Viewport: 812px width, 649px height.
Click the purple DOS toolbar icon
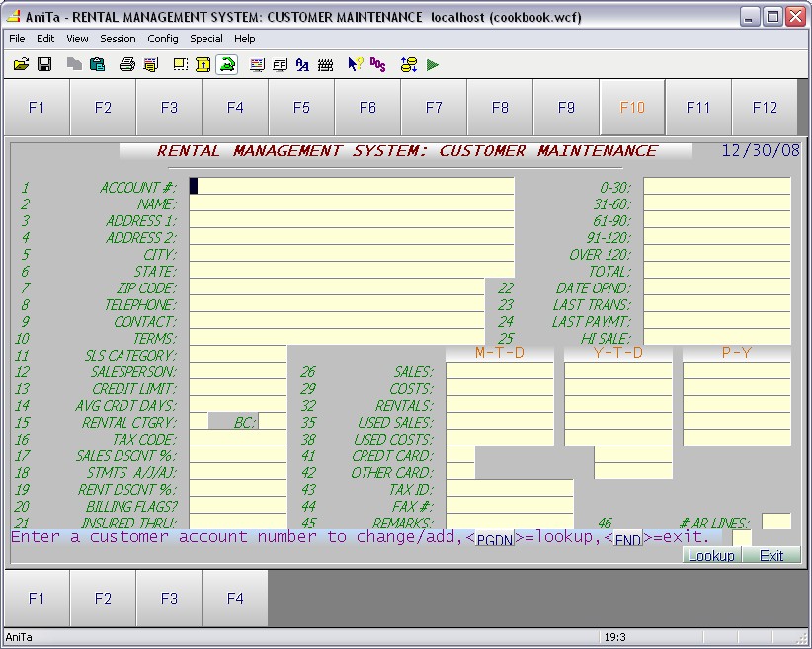(378, 65)
